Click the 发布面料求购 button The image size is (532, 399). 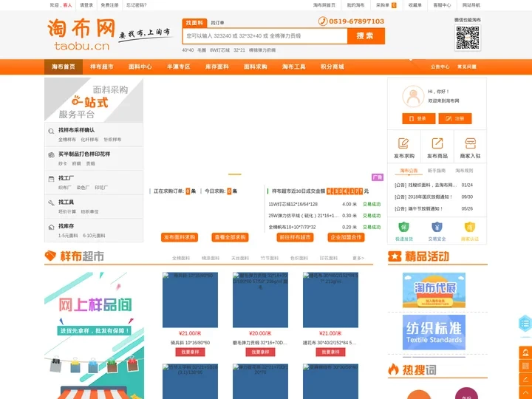coord(180,237)
